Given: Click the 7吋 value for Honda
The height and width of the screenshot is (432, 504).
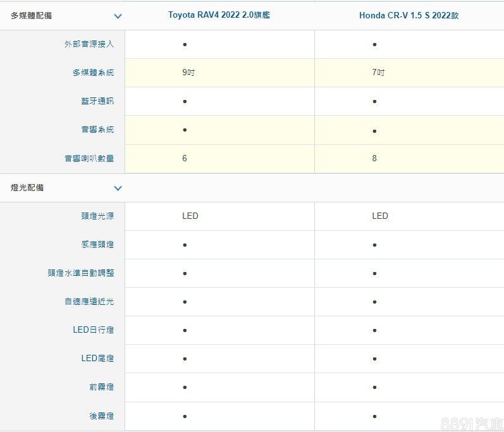Looking at the screenshot, I should [x=378, y=73].
